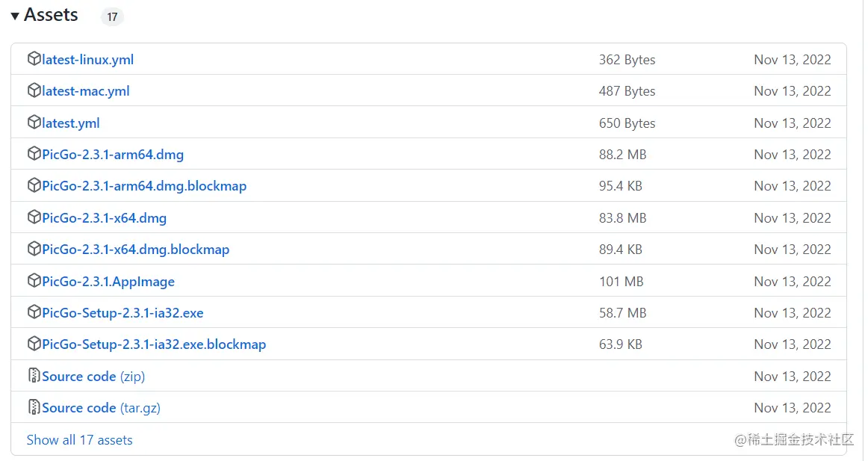868x461 pixels.
Task: Click Show all 17 assets
Action: [x=80, y=440]
